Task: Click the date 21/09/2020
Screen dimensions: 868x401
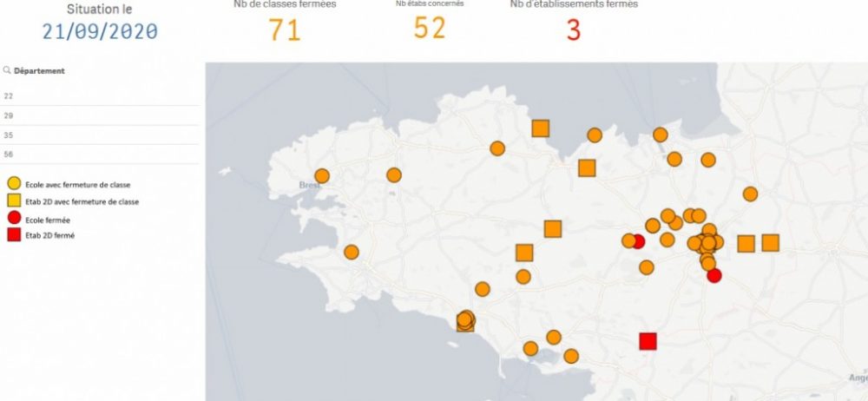Action: click(100, 31)
